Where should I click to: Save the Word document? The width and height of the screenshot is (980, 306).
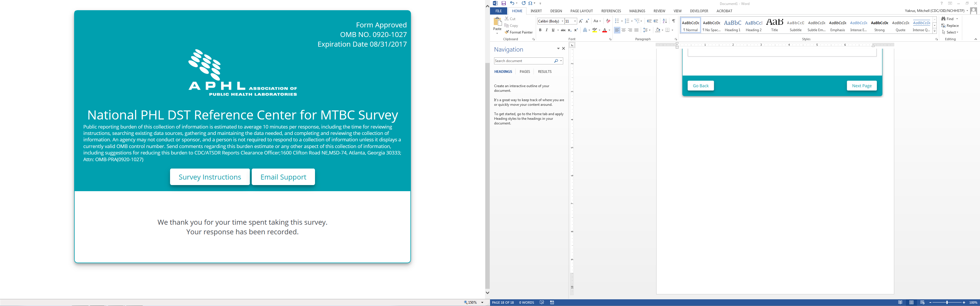tap(503, 3)
